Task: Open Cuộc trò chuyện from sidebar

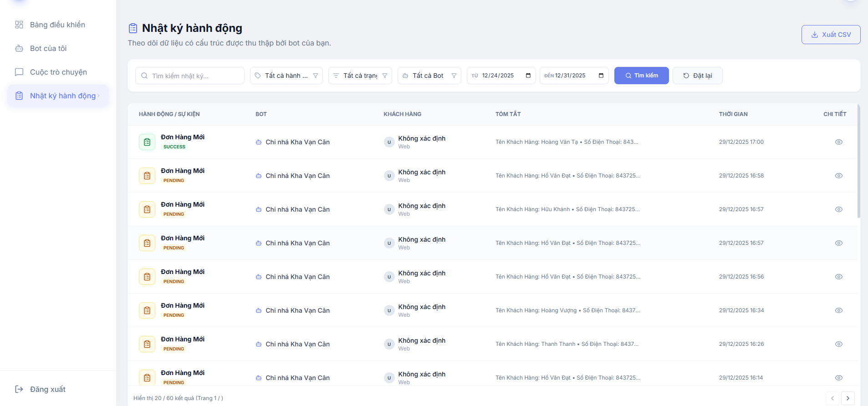Action: click(58, 72)
